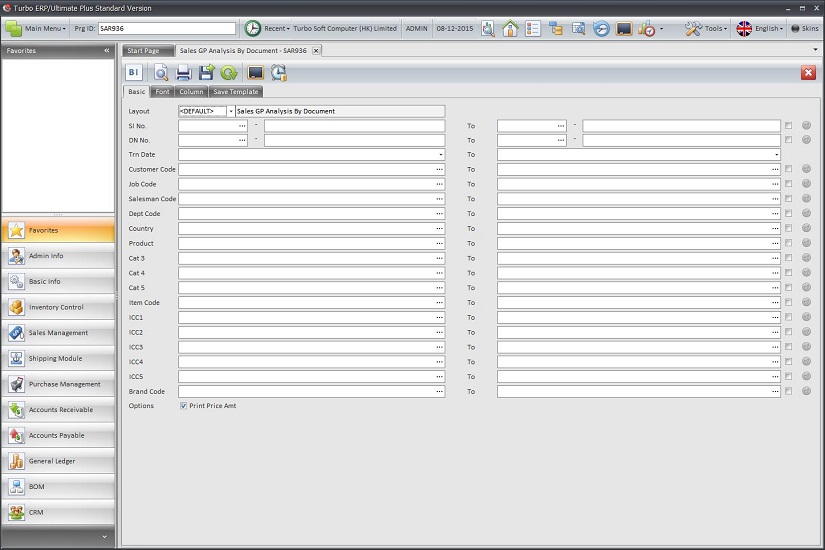The width and height of the screenshot is (825, 550).
Task: Click the green refresh icon
Action: coord(229,72)
